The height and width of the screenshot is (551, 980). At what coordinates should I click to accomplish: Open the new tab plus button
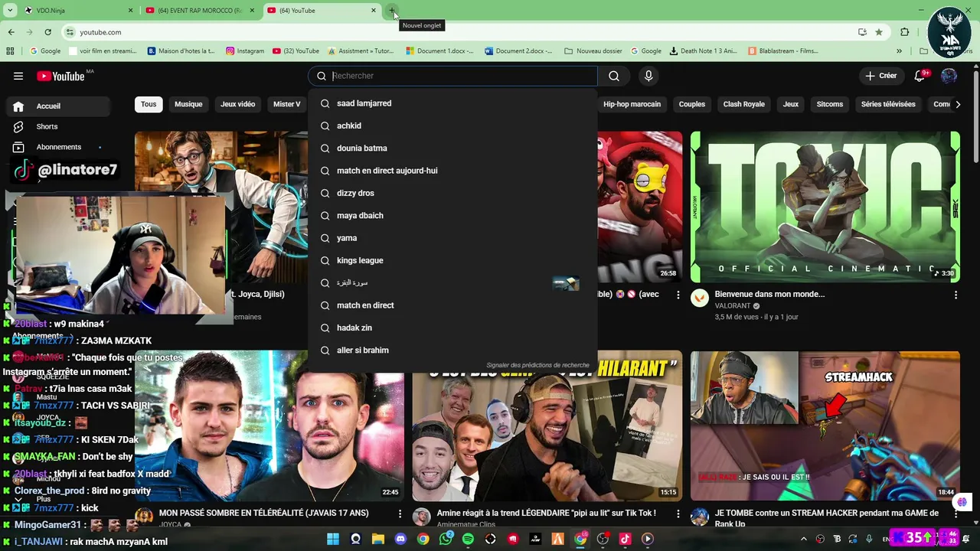[x=391, y=11]
